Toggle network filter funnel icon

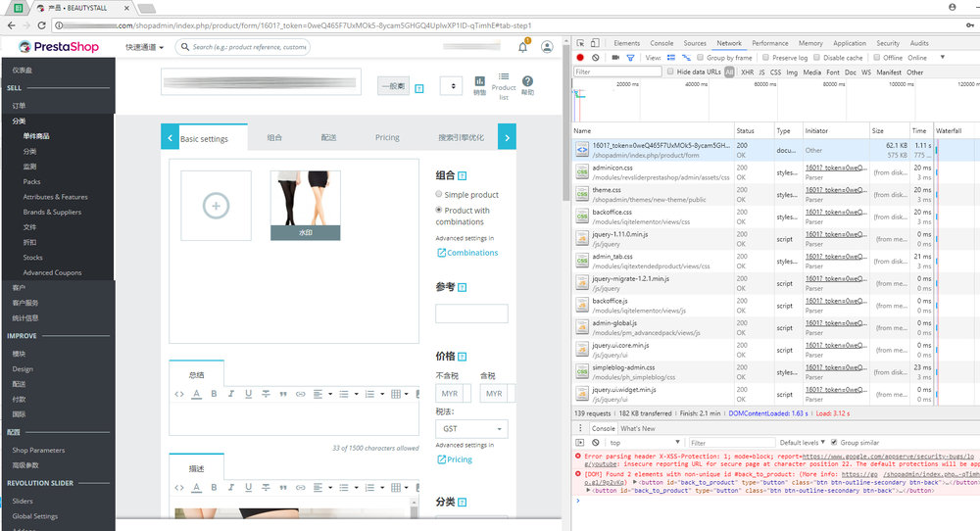(630, 58)
